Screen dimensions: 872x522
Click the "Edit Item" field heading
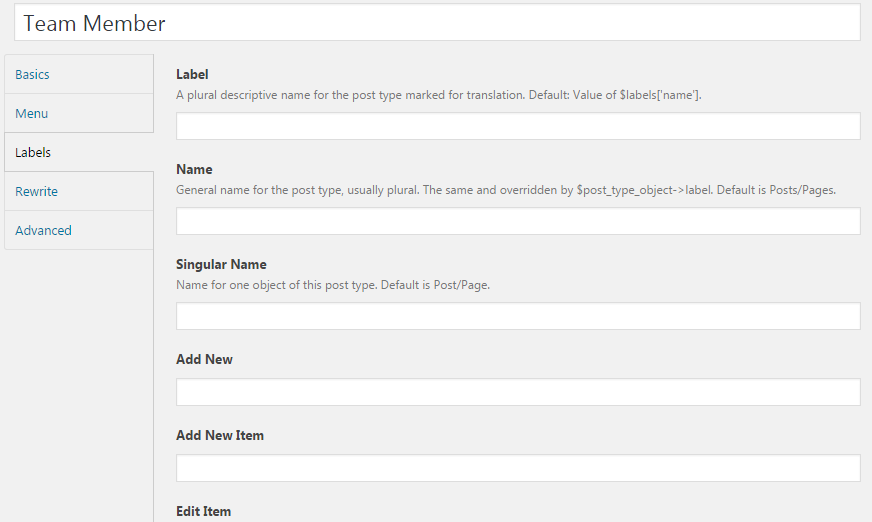[x=204, y=511]
